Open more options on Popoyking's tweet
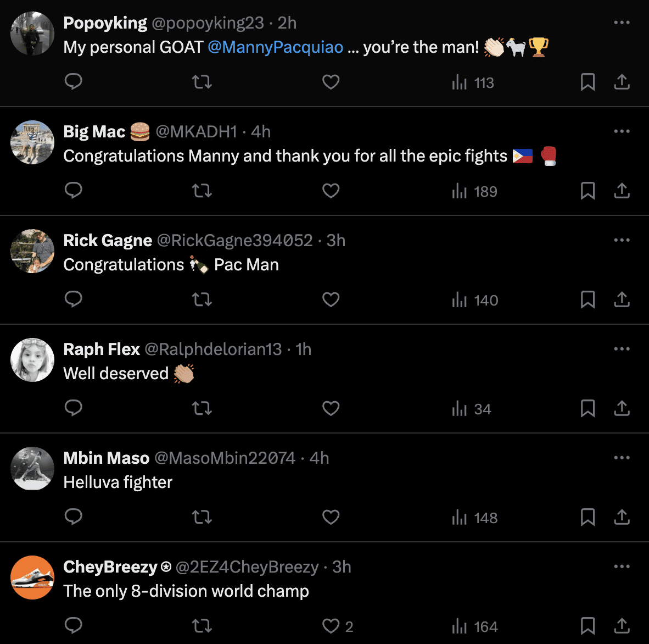This screenshot has height=644, width=649. tap(622, 23)
